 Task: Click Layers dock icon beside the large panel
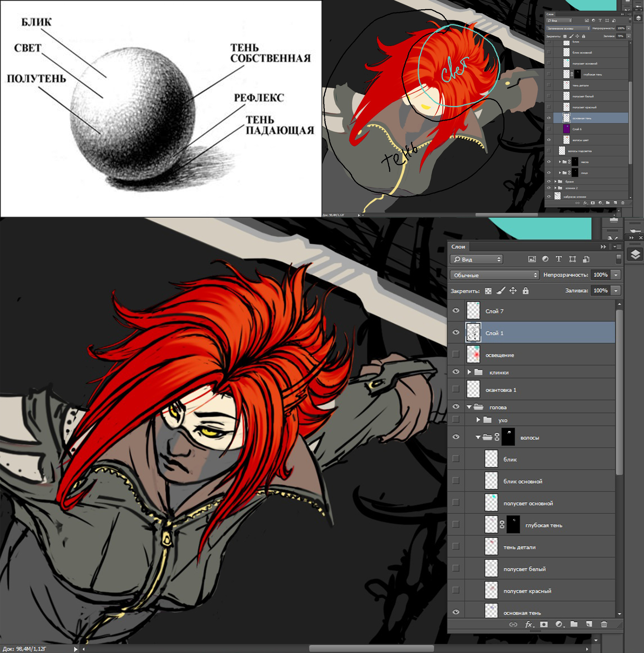pos(635,254)
